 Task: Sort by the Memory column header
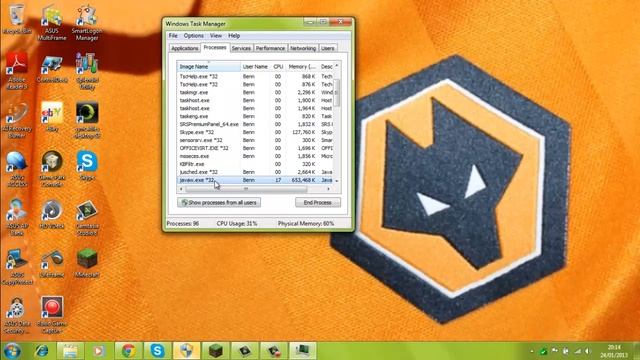click(302, 67)
